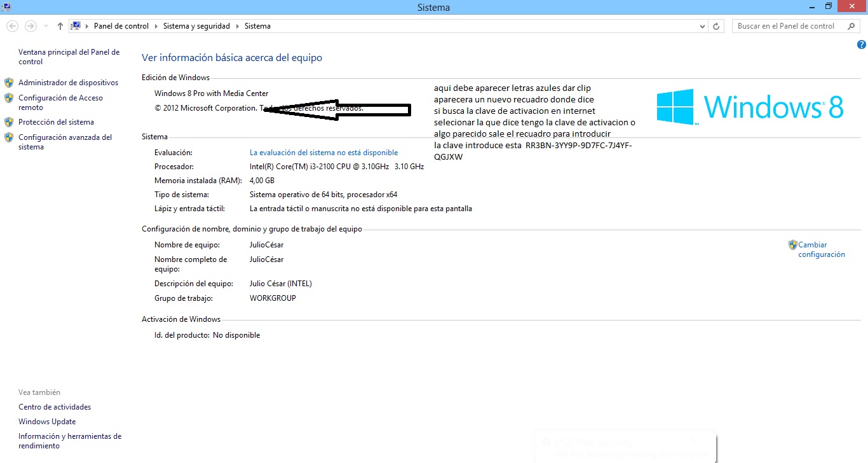Click the Id. del producto No disponible text
The width and height of the screenshot is (868, 463).
click(207, 335)
